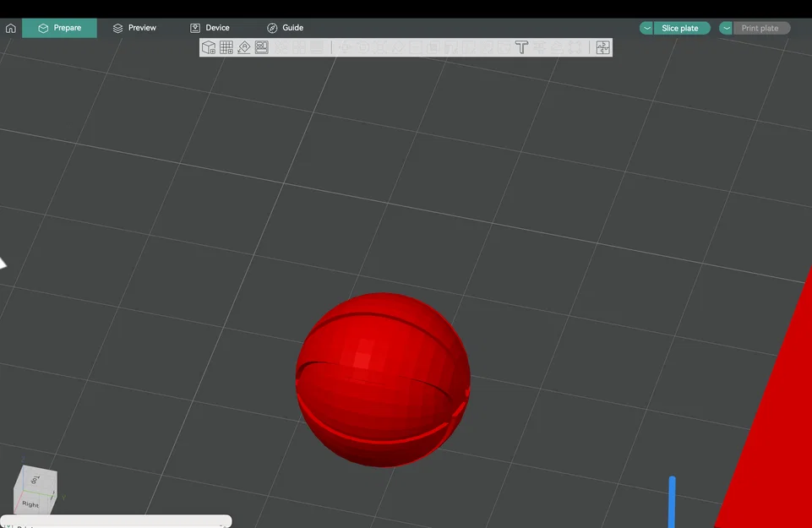Click the Split to parts icon
This screenshot has height=528, width=812.
point(299,47)
